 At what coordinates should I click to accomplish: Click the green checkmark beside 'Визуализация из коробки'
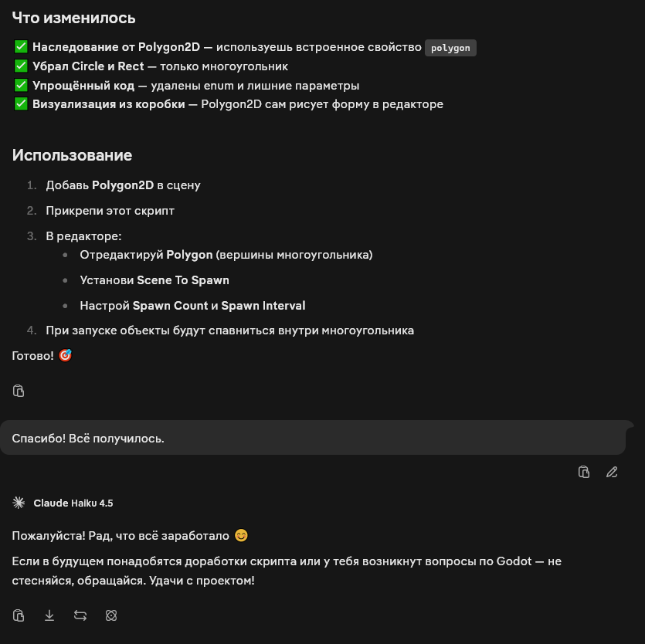pyautogui.click(x=21, y=104)
